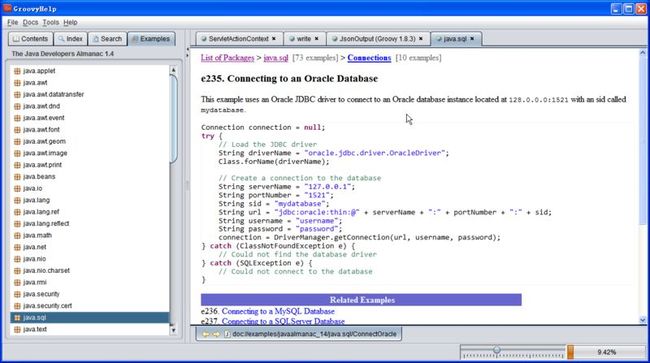This screenshot has width=650, height=363.
Task: Click the java.math package icon
Action: tap(17, 235)
